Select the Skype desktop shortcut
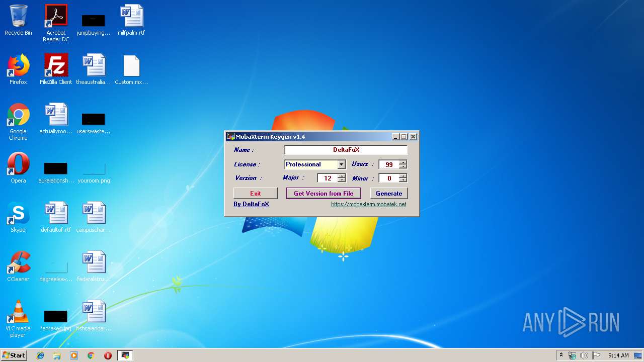This screenshot has width=644, height=362. coord(18,217)
